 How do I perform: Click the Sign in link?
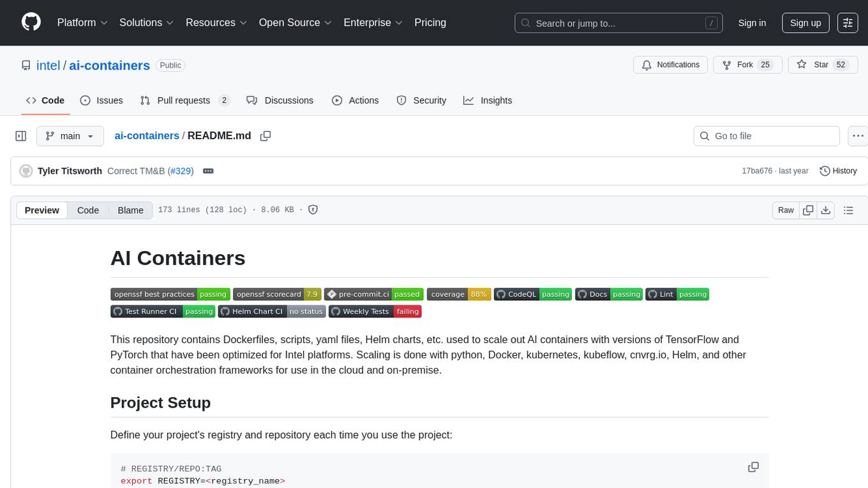coord(752,23)
